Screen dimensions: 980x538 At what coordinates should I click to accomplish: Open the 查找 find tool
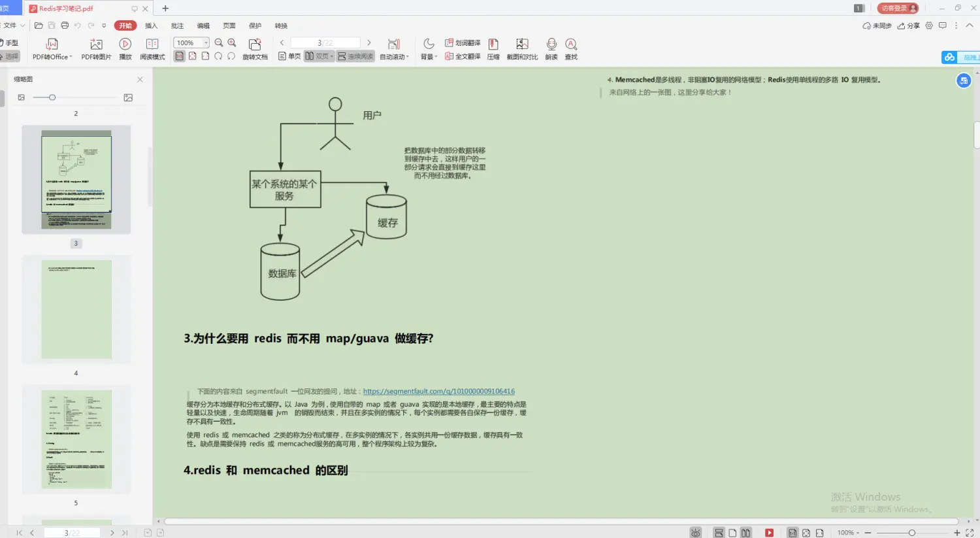pyautogui.click(x=570, y=48)
